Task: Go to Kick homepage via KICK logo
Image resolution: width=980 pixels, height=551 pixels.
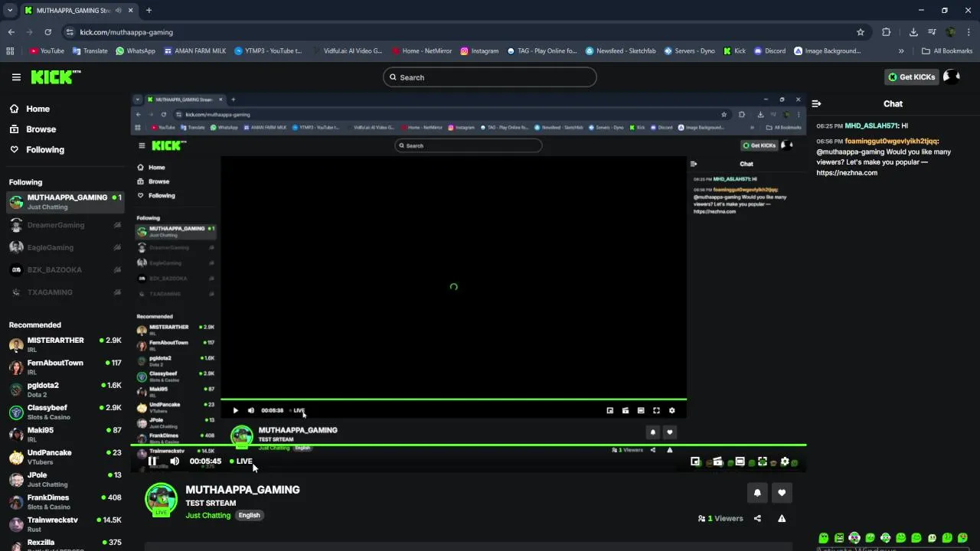Action: (55, 77)
